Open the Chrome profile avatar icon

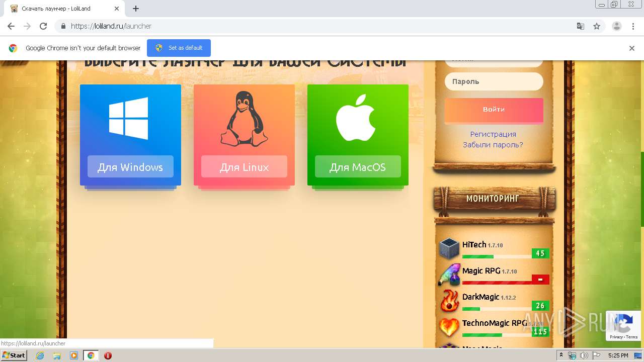[617, 26]
